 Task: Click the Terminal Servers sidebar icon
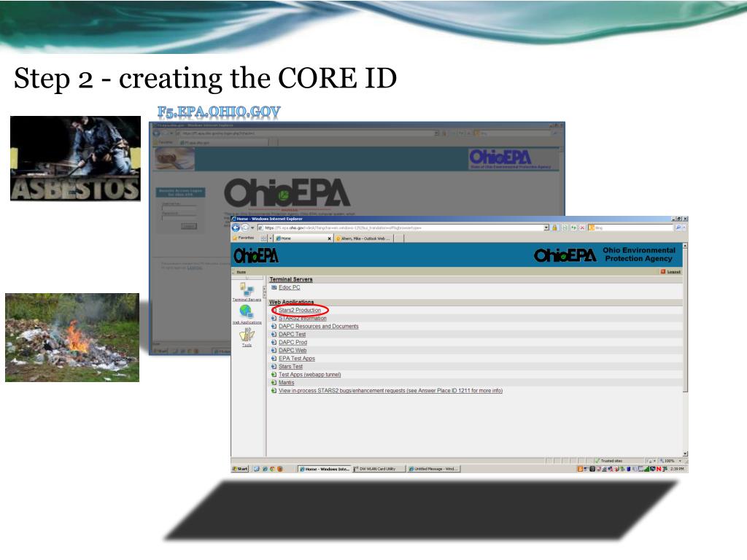click(247, 289)
